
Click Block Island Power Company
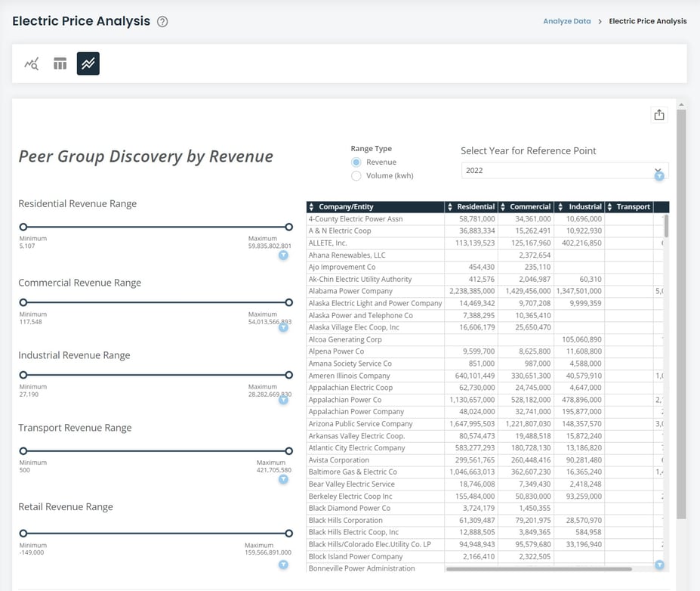coord(356,556)
